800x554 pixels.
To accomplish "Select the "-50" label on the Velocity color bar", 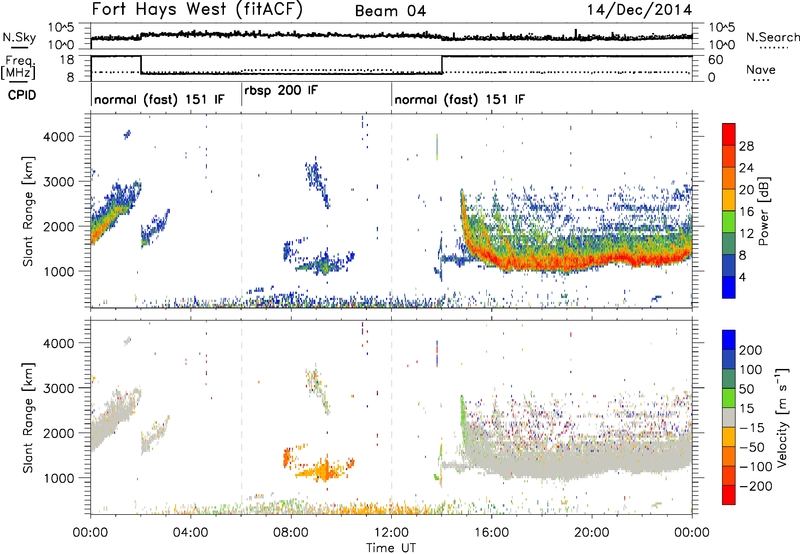I will (x=752, y=447).
